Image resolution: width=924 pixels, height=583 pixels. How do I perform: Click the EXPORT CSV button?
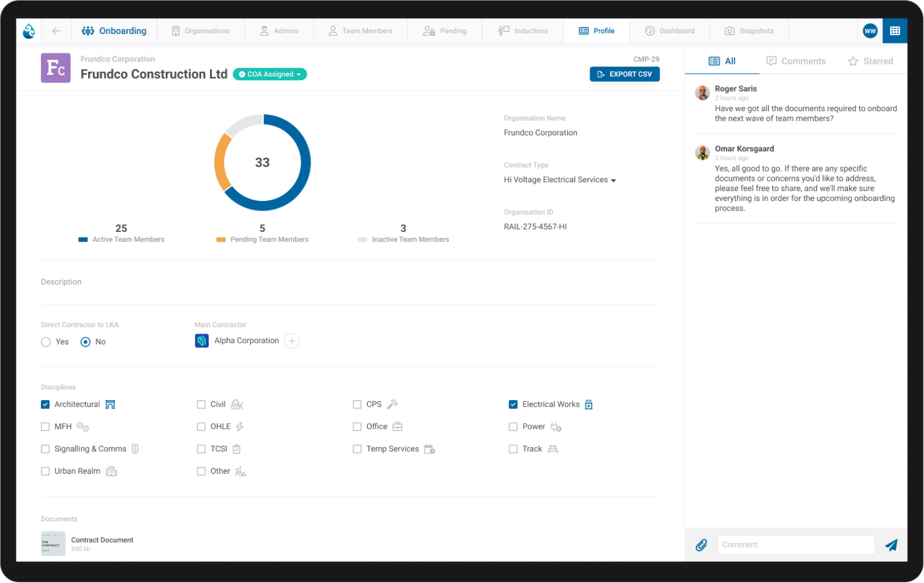[x=624, y=74]
